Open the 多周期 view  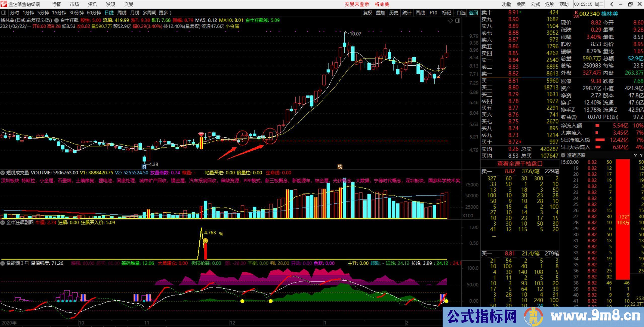pyautogui.click(x=149, y=13)
